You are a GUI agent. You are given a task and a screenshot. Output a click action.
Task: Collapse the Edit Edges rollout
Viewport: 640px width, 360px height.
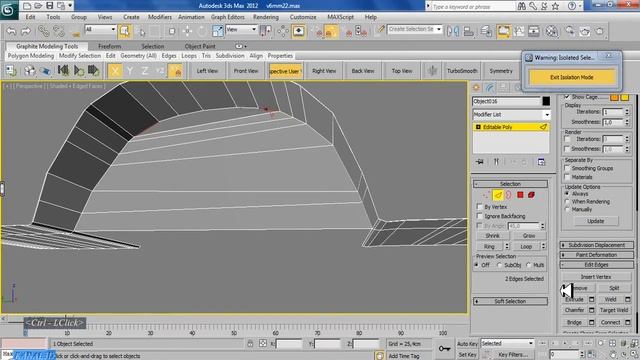tap(596, 265)
